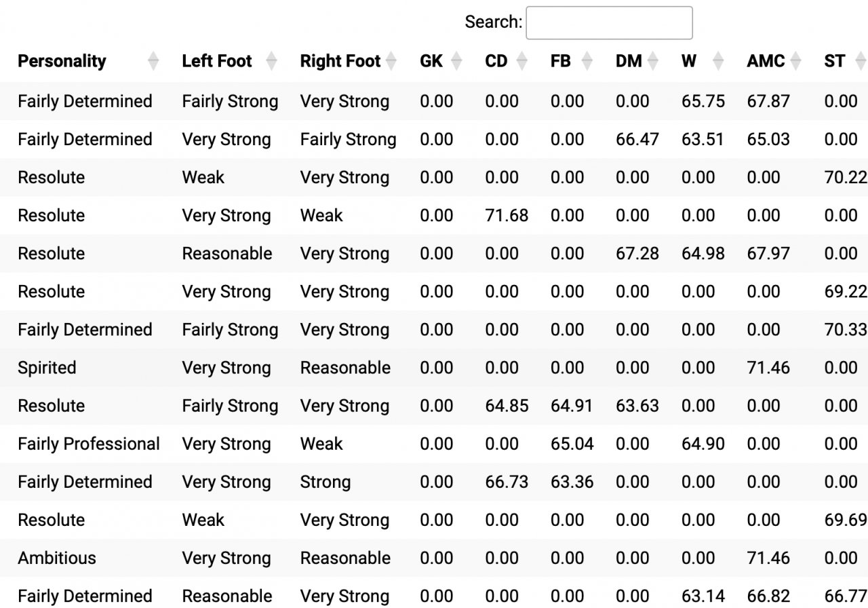Click sort arrows next to FB
Image resolution: width=868 pixels, height=608 pixels.
tap(587, 61)
